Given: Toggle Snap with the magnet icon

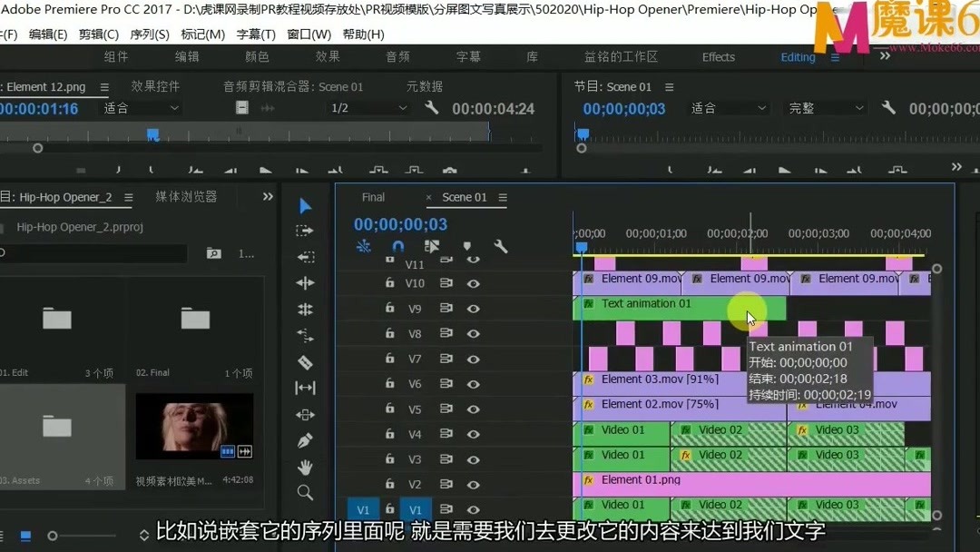Looking at the screenshot, I should [x=398, y=246].
